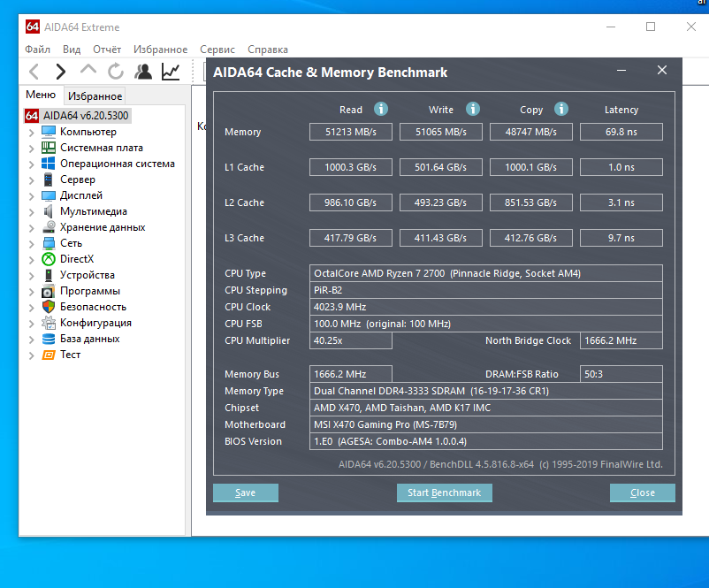Click the Copy info icon
This screenshot has height=588, width=709.
pos(561,109)
